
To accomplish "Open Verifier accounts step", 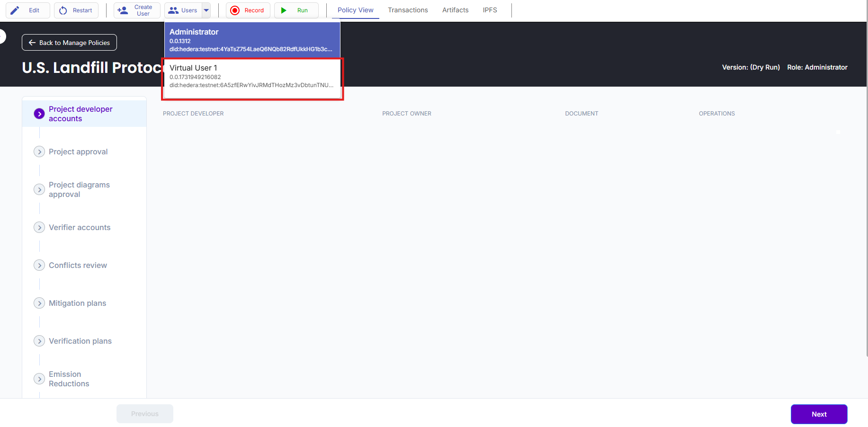I will click(x=80, y=227).
